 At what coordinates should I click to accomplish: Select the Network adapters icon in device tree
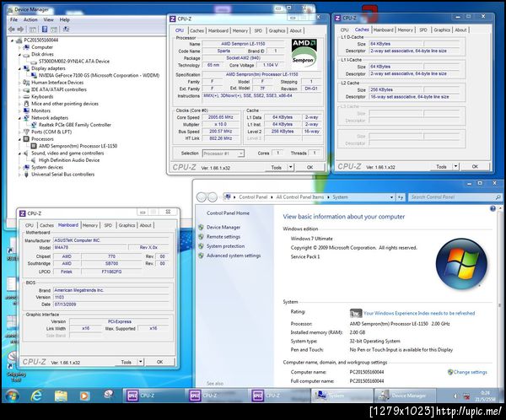click(x=26, y=118)
